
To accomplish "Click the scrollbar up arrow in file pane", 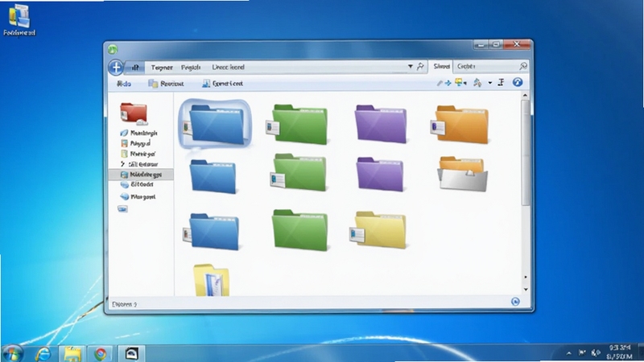I will point(525,95).
